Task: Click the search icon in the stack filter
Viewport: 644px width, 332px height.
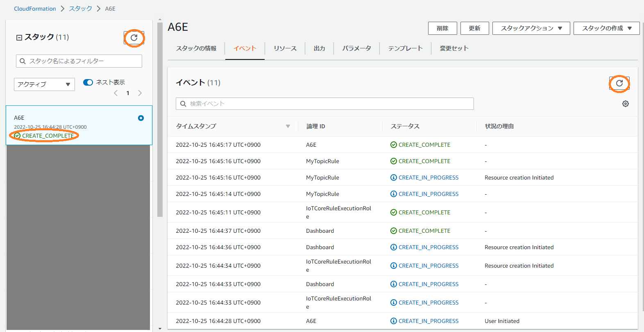Action: click(23, 61)
